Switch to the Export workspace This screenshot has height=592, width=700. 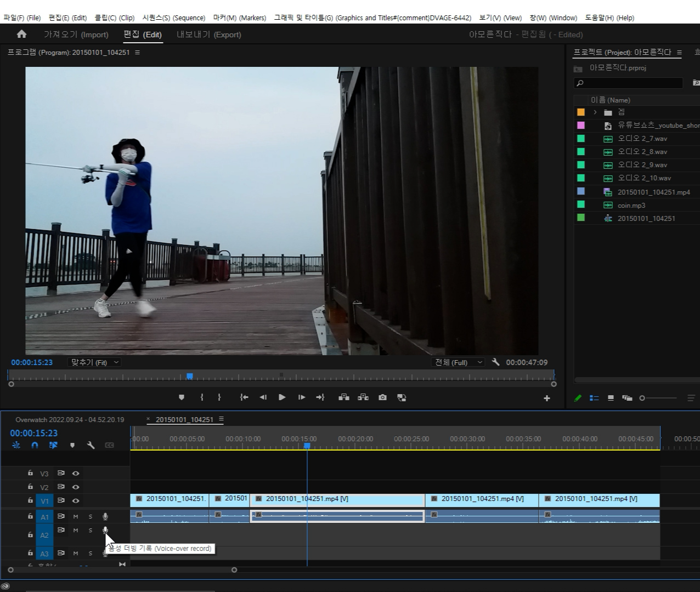pos(208,35)
